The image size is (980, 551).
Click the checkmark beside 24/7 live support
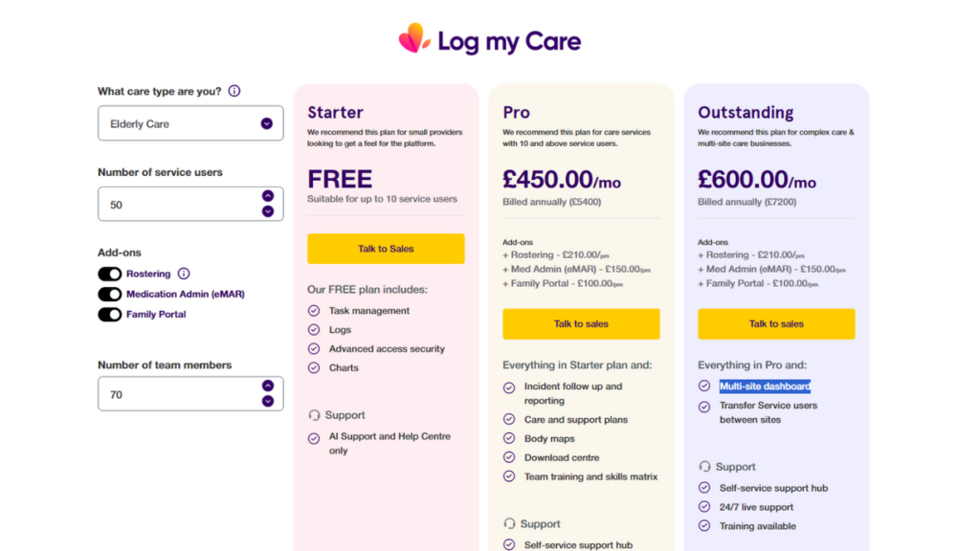tap(704, 507)
